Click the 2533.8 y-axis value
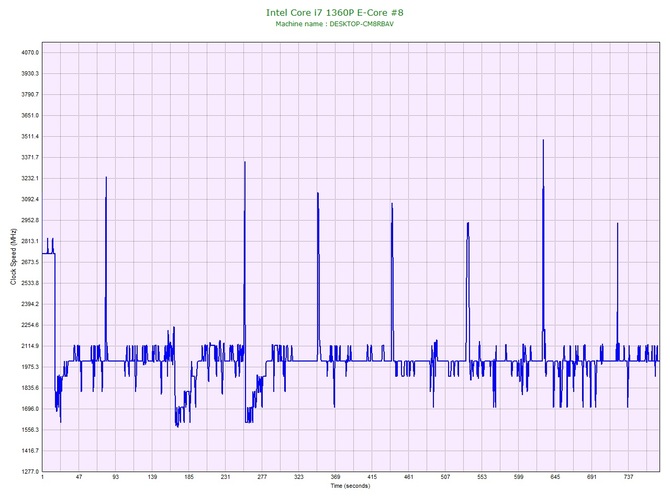 30,283
